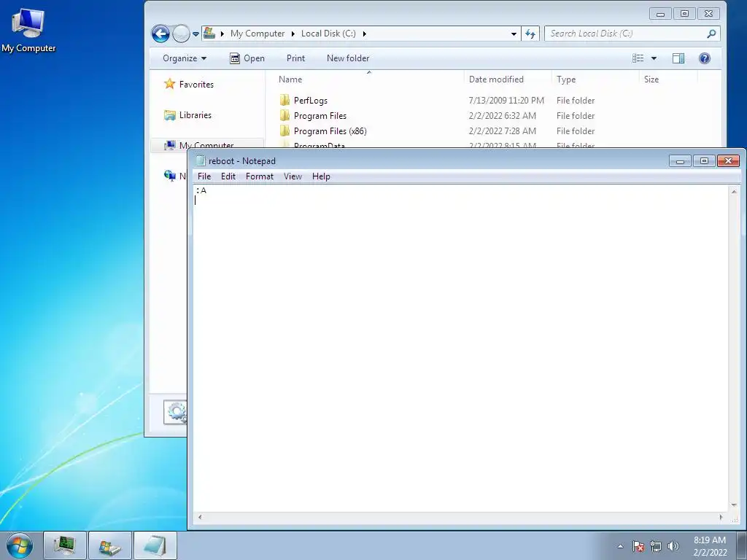Open Notepad Format menu

point(260,176)
